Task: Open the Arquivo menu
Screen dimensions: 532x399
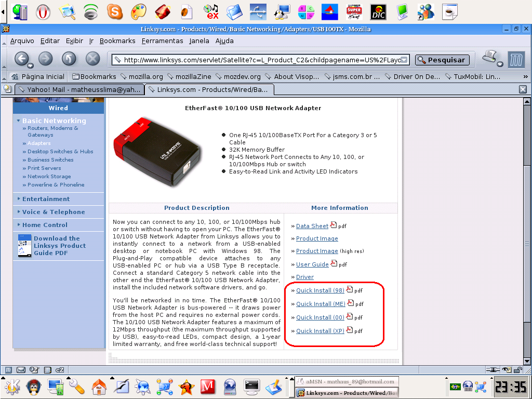Action: [x=22, y=41]
